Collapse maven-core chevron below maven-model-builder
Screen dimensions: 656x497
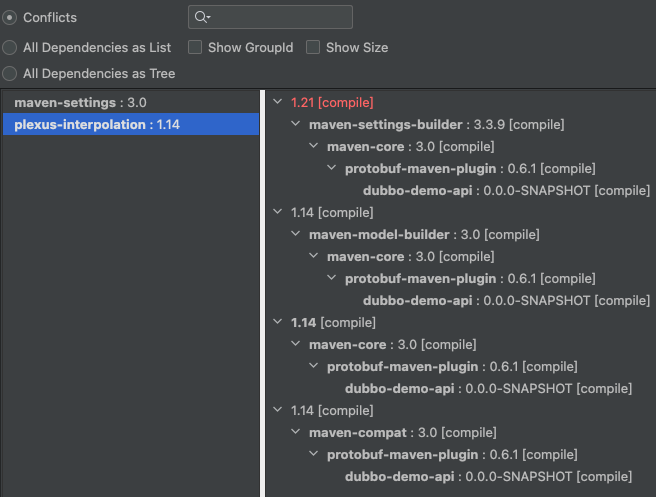[314, 256]
